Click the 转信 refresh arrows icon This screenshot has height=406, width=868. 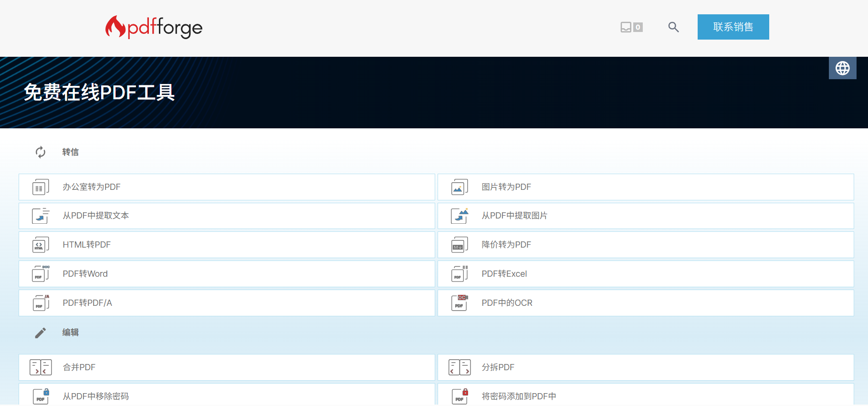tap(41, 152)
